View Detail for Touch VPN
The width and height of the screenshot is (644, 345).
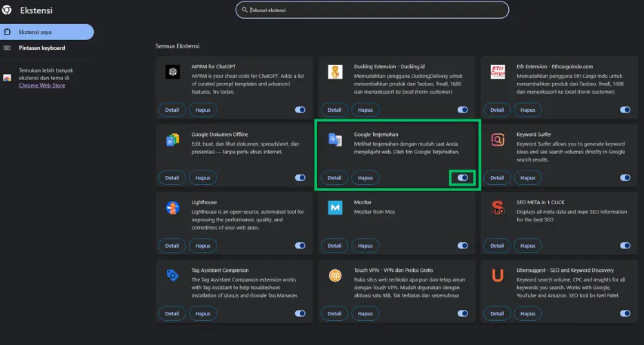[x=334, y=313]
